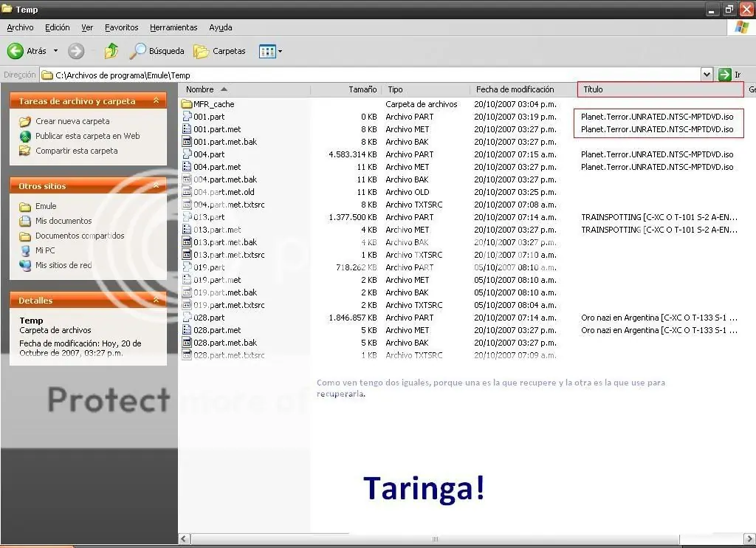Select the 028.part file icon
The image size is (756, 548).
tap(187, 317)
